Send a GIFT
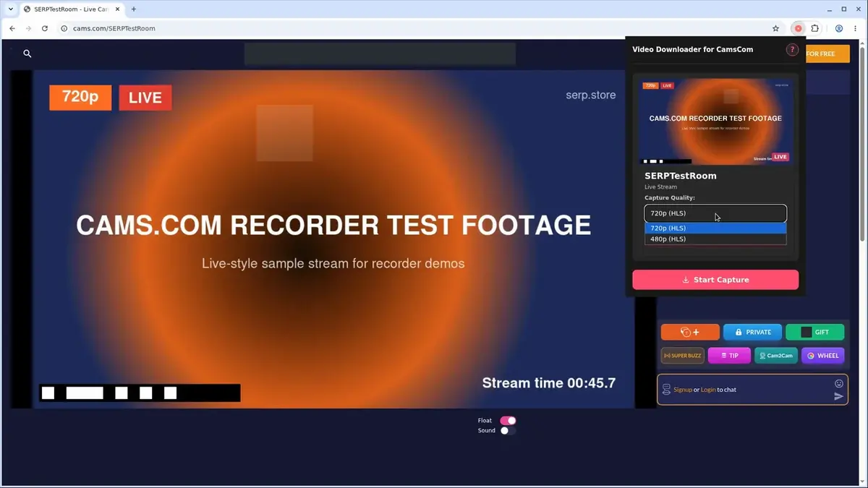The image size is (868, 488). point(815,332)
